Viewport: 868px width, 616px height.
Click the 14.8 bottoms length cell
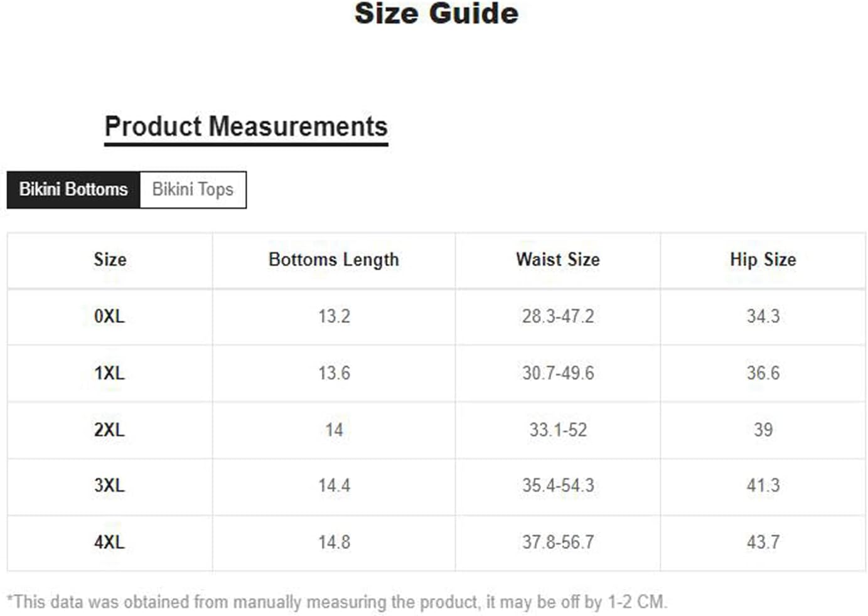coord(334,542)
